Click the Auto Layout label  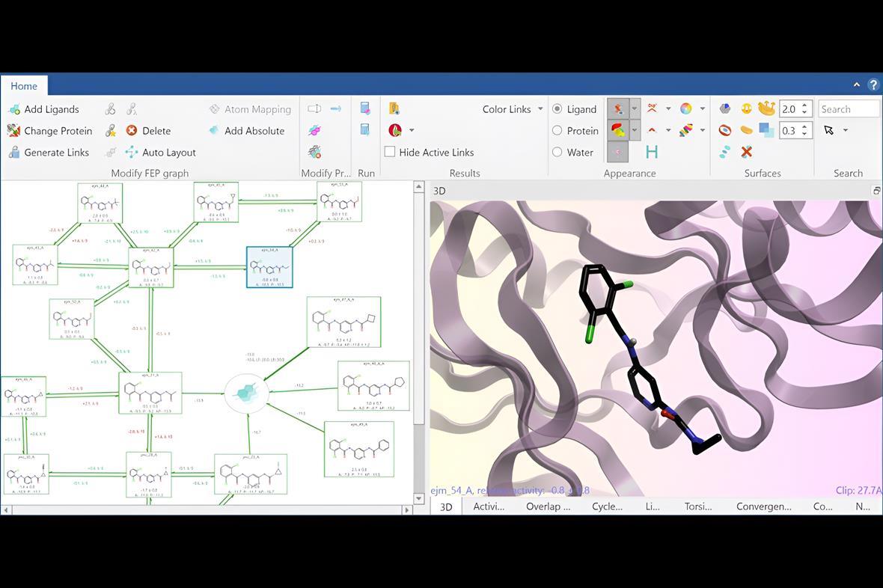(x=169, y=152)
